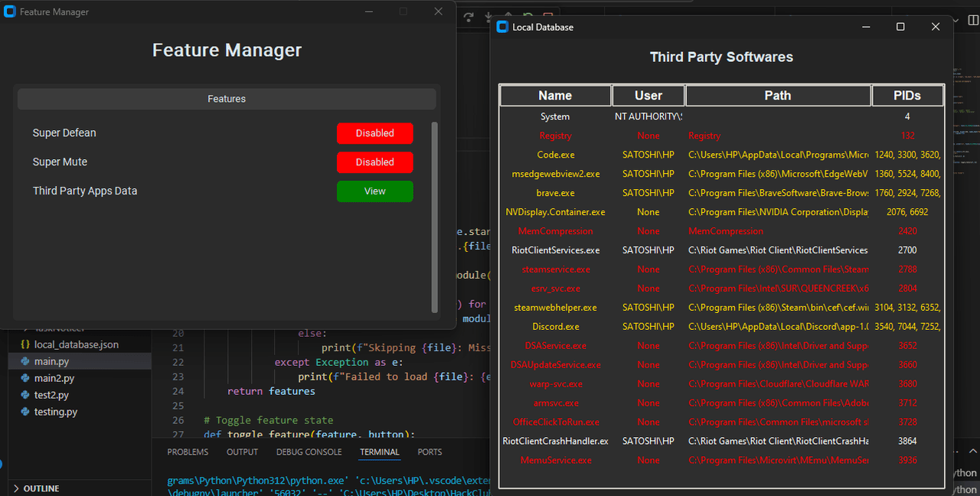Toggle the Super Defean Disabled button
This screenshot has width=980, height=496.
374,133
